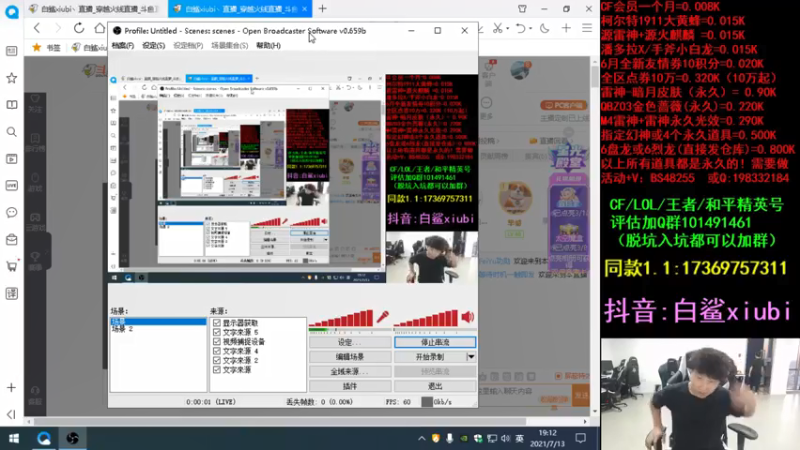Viewport: 800px width, 450px height.
Task: Add item with sidebar plus icon
Action: [11, 388]
